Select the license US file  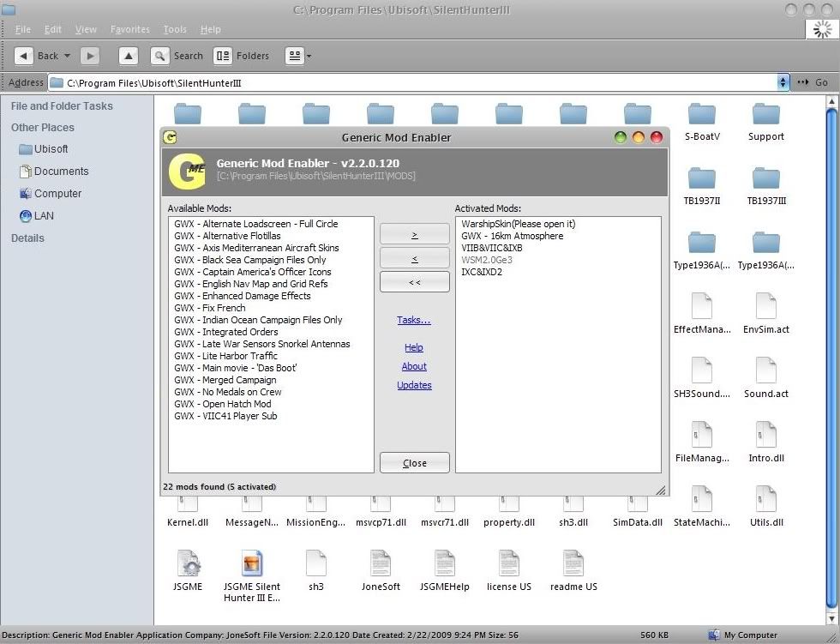click(x=509, y=563)
